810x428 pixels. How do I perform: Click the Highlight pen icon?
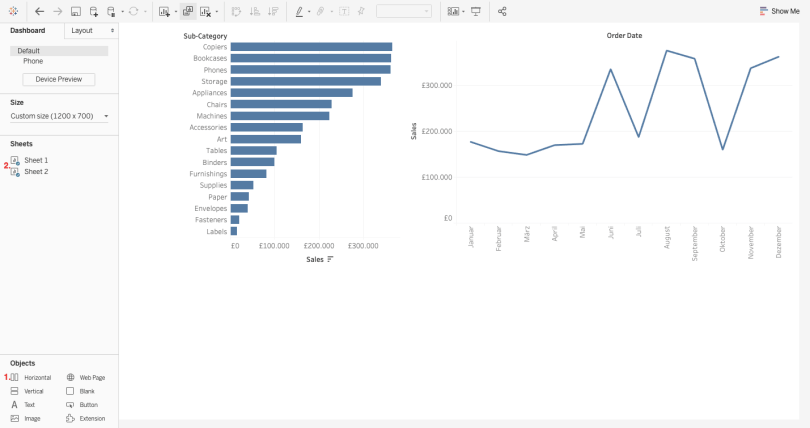click(x=299, y=11)
